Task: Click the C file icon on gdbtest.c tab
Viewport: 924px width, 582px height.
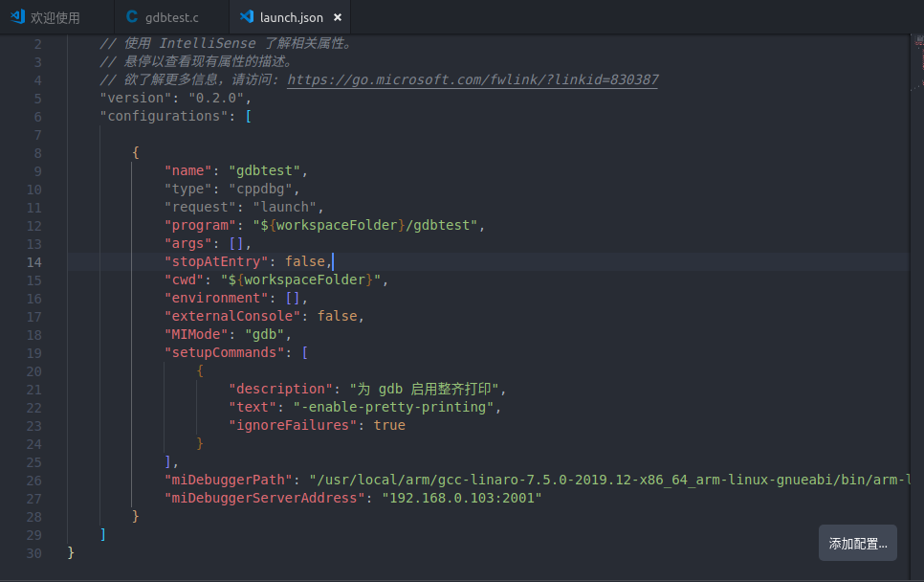Action: coord(132,17)
